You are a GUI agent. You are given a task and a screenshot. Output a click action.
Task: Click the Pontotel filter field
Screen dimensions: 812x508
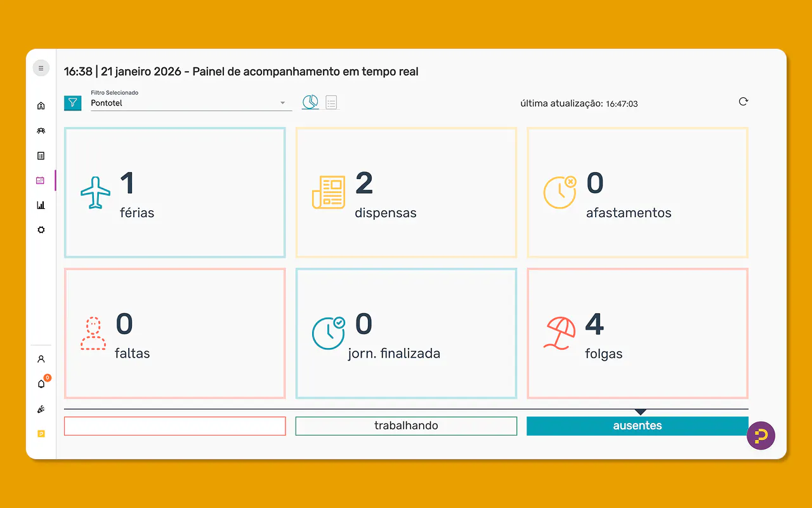[x=191, y=103]
